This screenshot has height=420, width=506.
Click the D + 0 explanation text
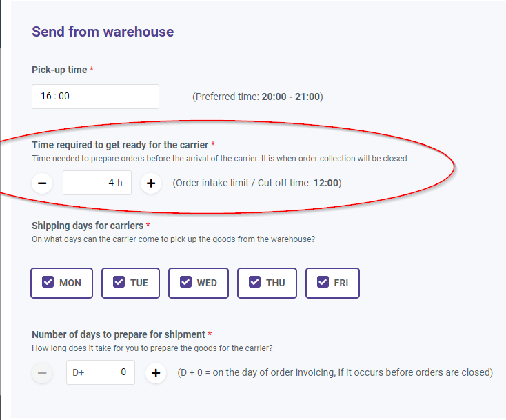(x=335, y=372)
